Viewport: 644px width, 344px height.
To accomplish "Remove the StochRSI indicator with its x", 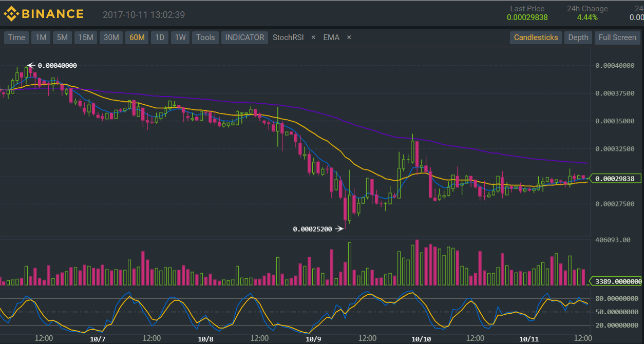I will click(x=313, y=37).
